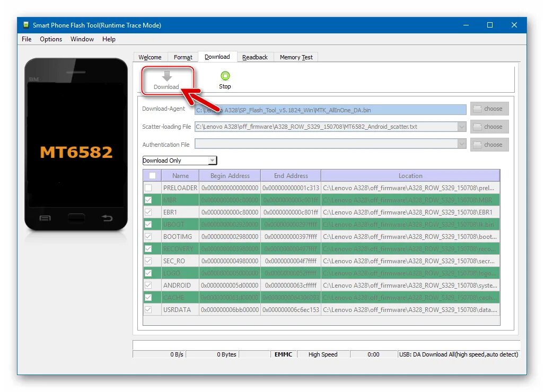Click the empty download progress bar

(x=326, y=345)
